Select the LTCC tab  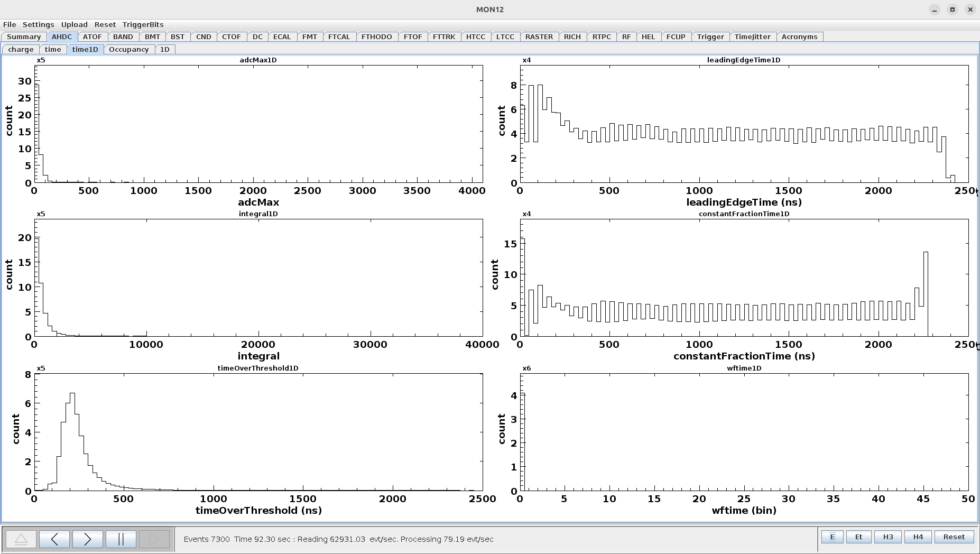505,36
